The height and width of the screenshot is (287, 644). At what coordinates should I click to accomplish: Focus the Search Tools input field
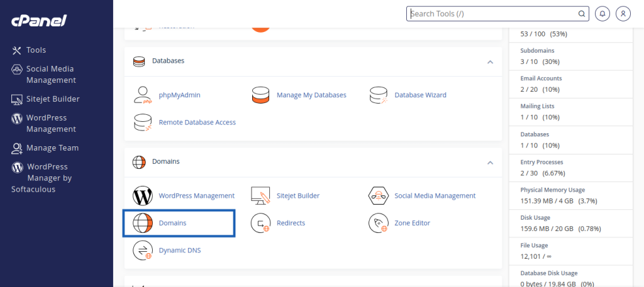[x=497, y=14]
